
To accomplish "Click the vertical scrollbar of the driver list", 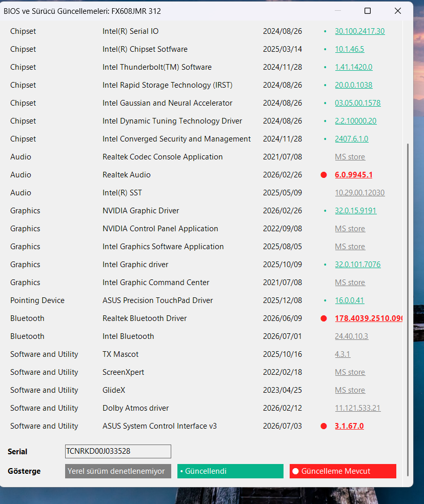I will pos(408,310).
